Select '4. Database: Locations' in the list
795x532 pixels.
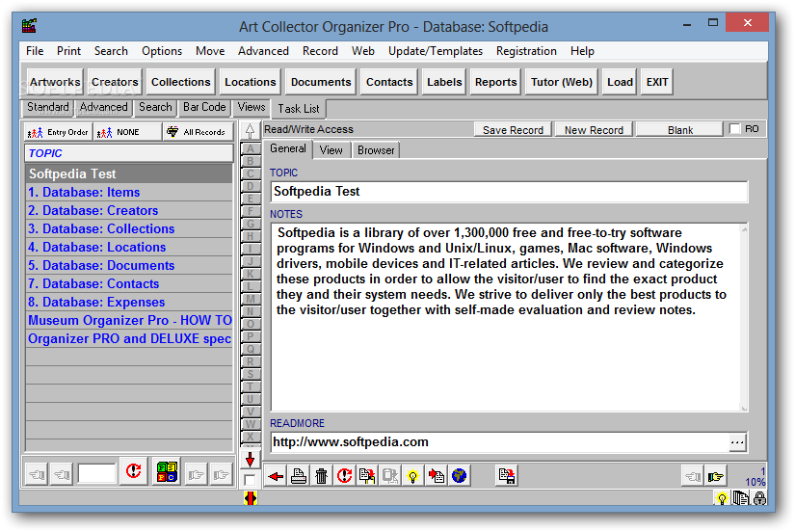(x=129, y=247)
